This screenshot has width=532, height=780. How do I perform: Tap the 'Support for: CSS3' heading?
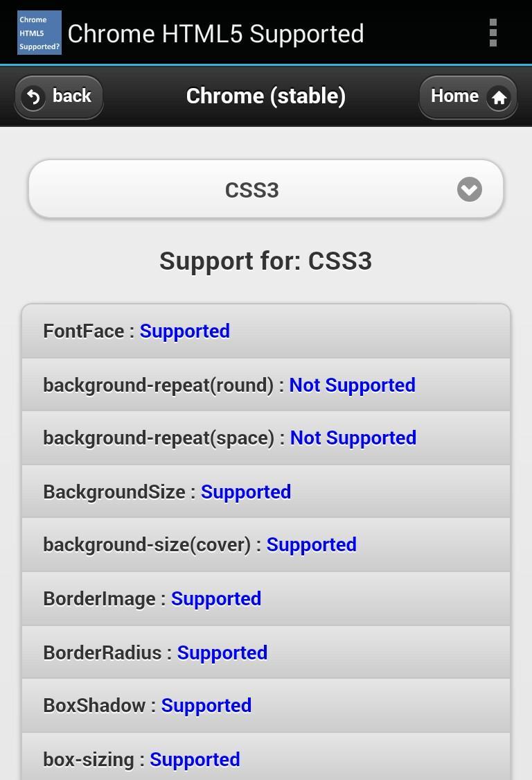click(x=266, y=261)
